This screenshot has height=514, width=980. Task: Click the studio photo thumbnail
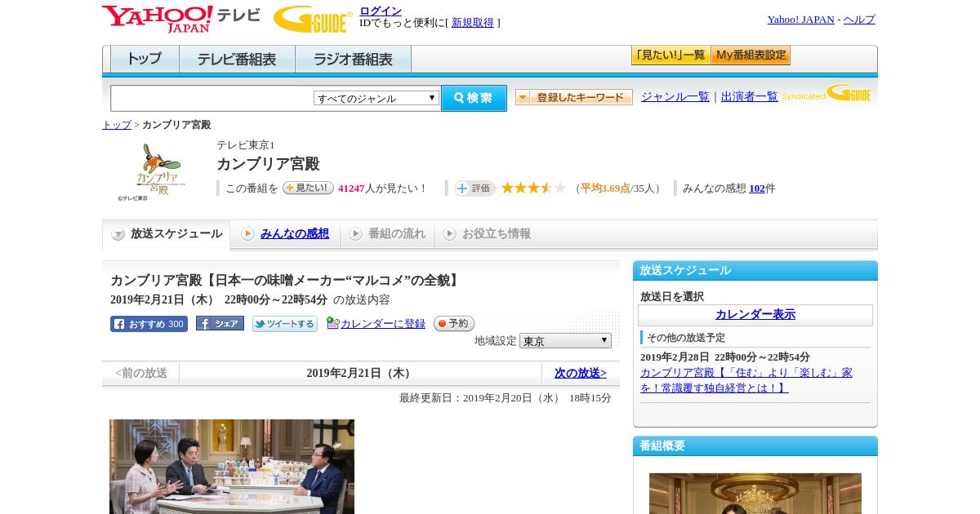(x=232, y=467)
